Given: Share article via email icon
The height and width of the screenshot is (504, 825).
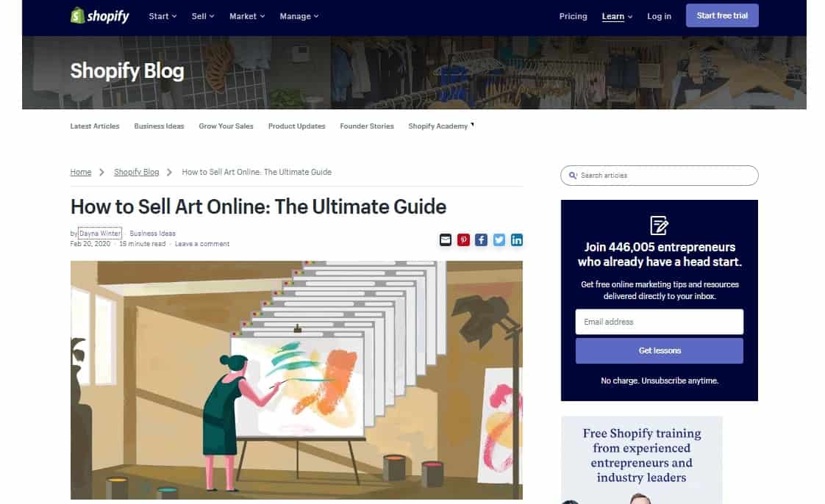Looking at the screenshot, I should [445, 240].
